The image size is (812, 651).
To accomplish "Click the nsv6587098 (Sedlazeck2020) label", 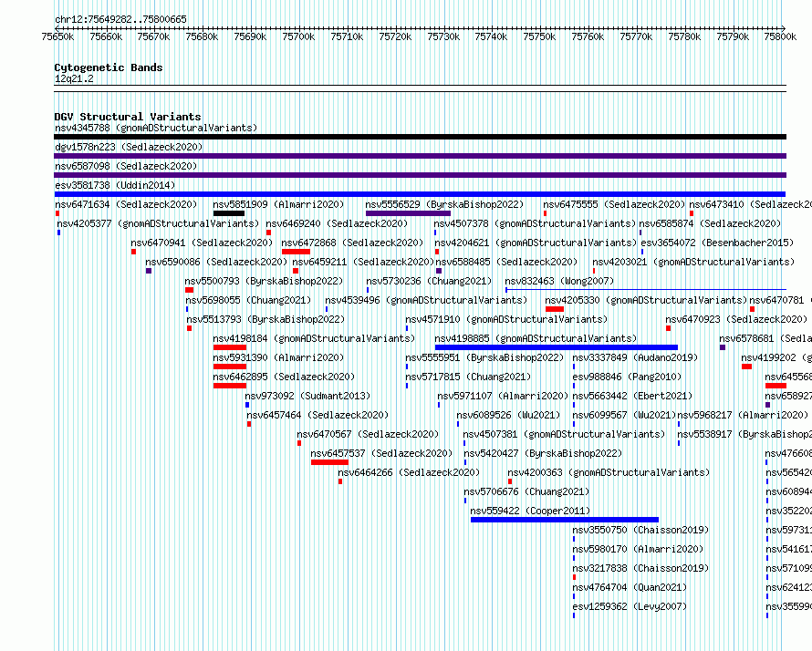I will tap(126, 166).
